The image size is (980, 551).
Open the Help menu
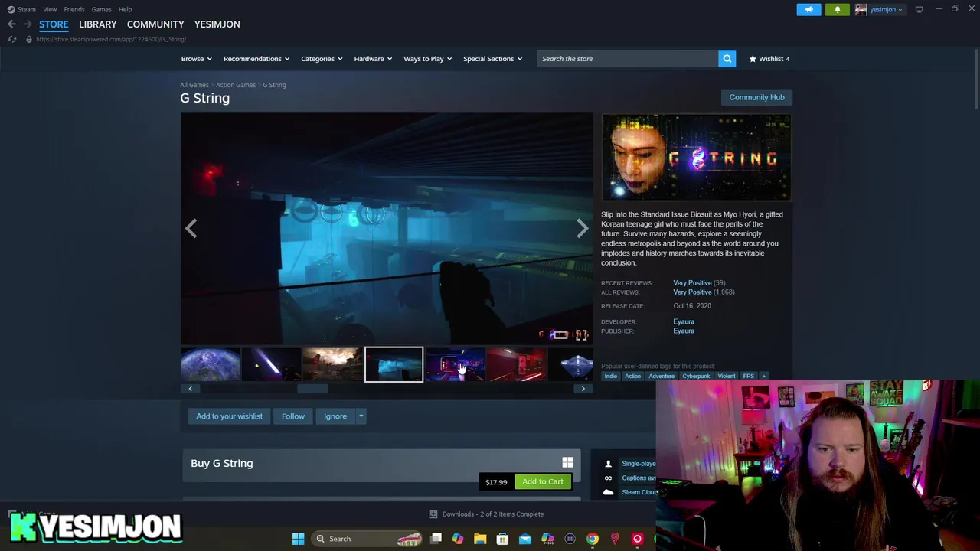125,9
